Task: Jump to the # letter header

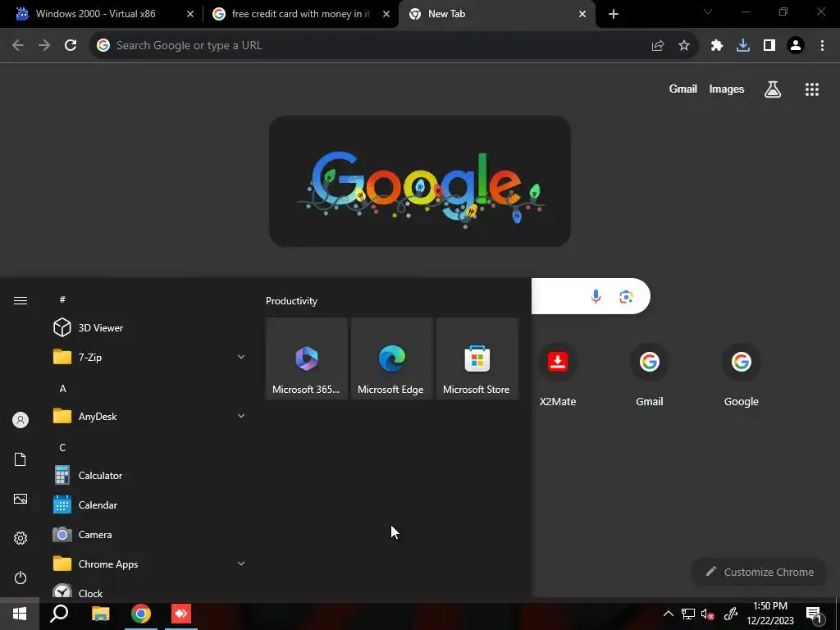Action: (x=62, y=299)
